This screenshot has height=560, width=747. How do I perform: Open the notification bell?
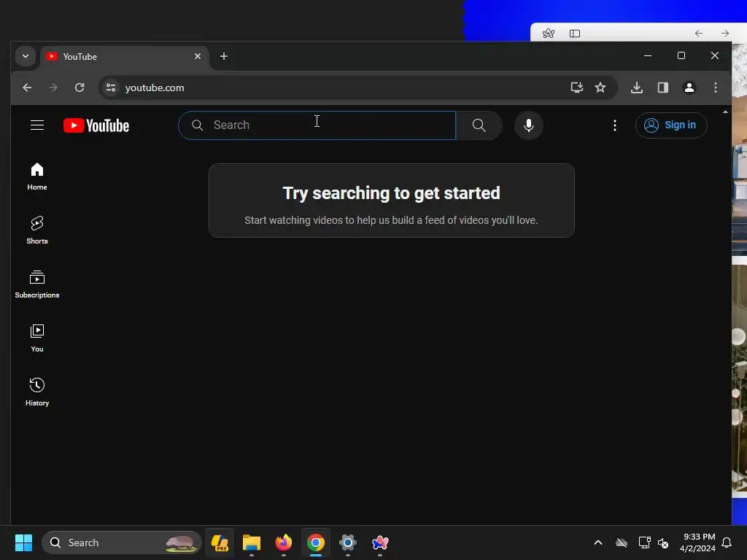point(727,542)
